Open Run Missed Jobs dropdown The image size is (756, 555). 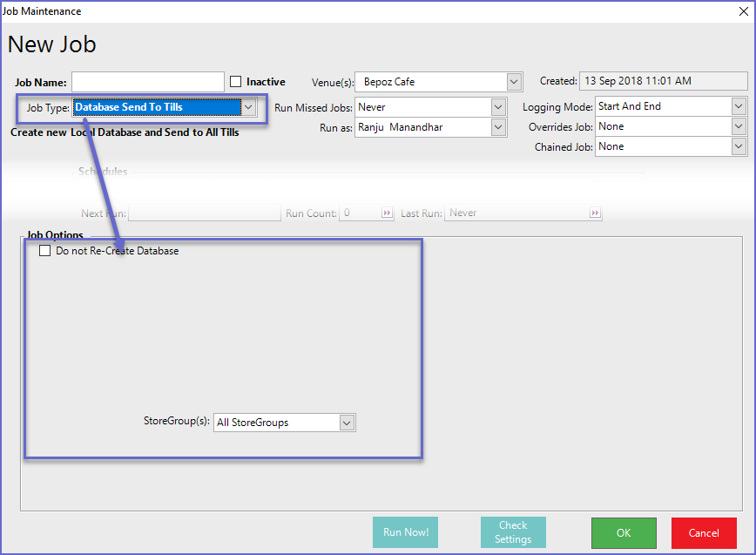point(498,107)
